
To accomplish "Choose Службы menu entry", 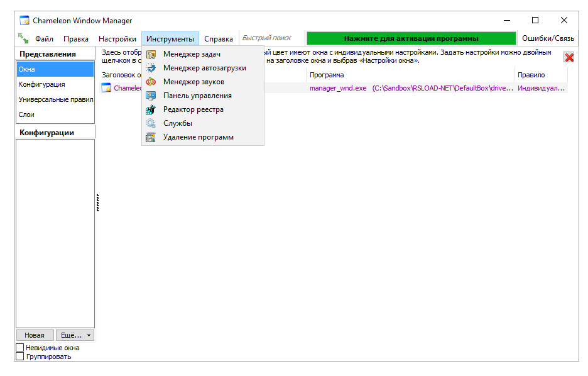I will coord(203,123).
